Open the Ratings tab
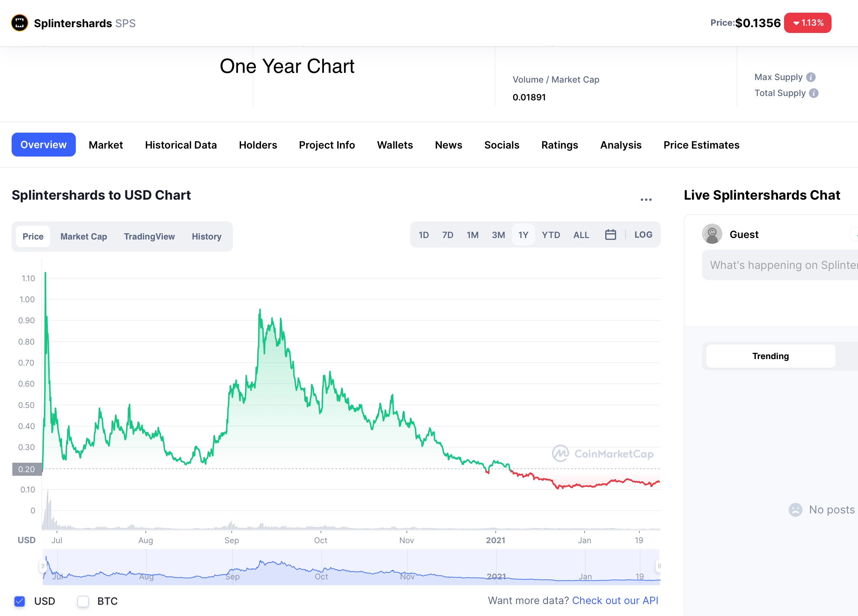Screen dimensions: 858x616 pos(560,145)
